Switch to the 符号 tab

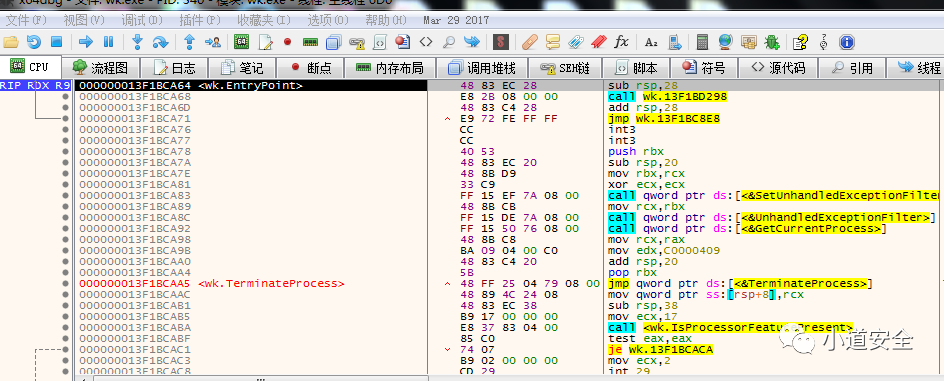point(703,67)
